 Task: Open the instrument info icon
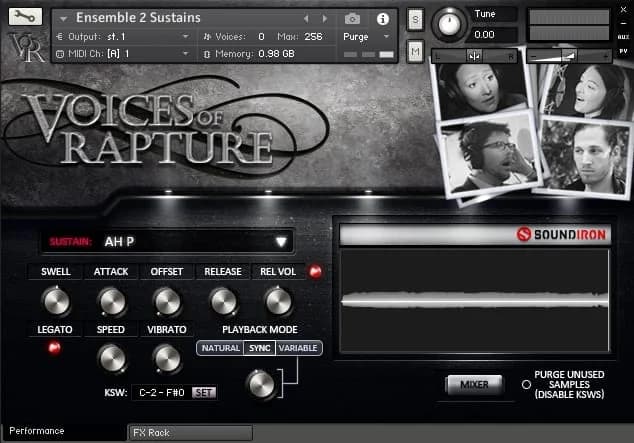[383, 19]
